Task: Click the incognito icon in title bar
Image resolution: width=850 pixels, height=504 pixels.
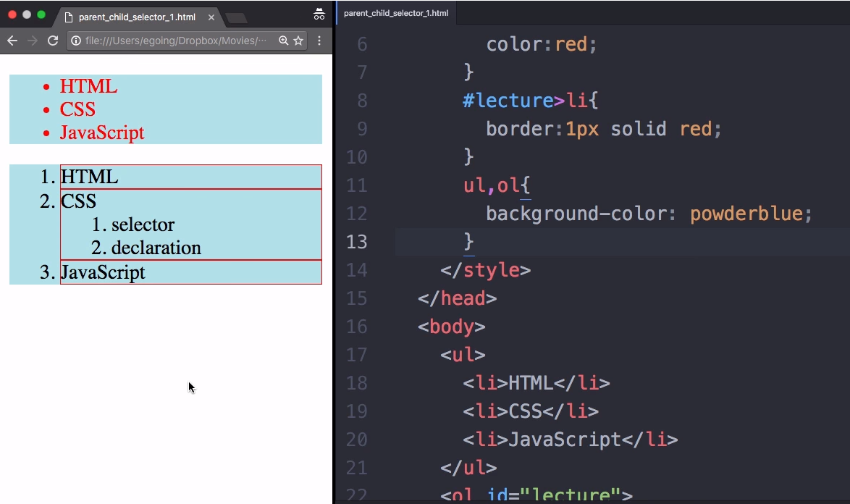Action: (x=319, y=14)
